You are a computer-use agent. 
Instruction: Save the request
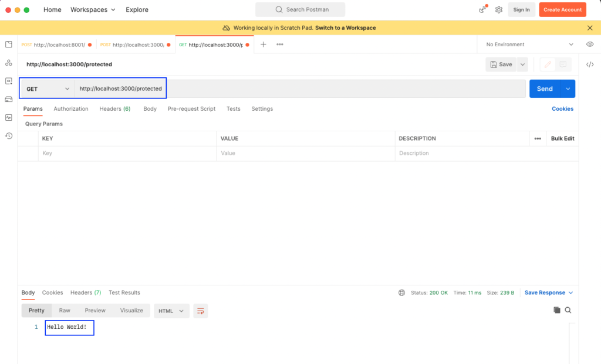501,64
